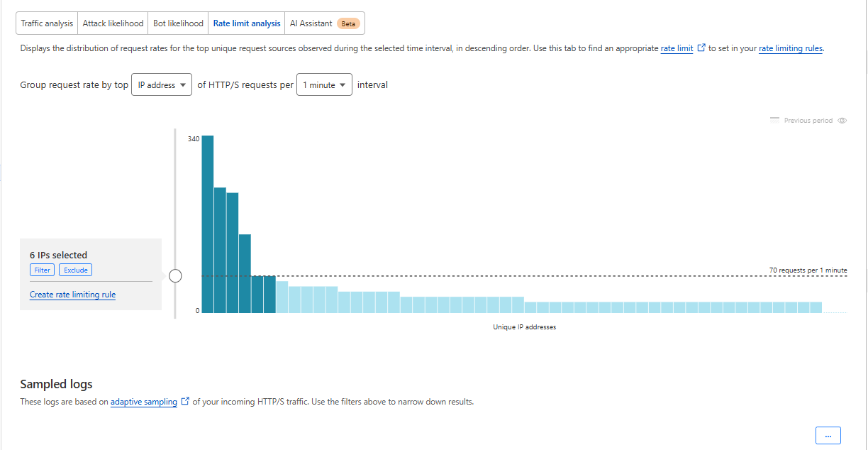Expand the 1 minute interval dropdown
The width and height of the screenshot is (868, 450).
point(324,85)
